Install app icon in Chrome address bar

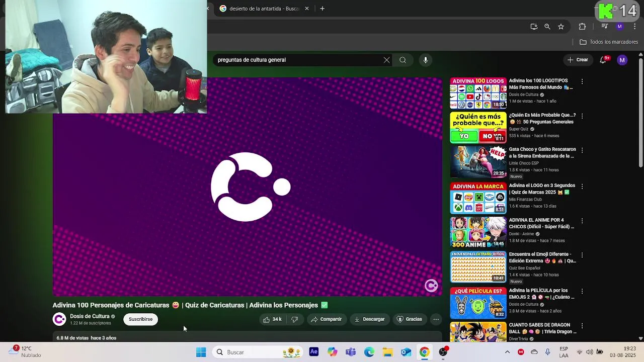[x=534, y=27]
